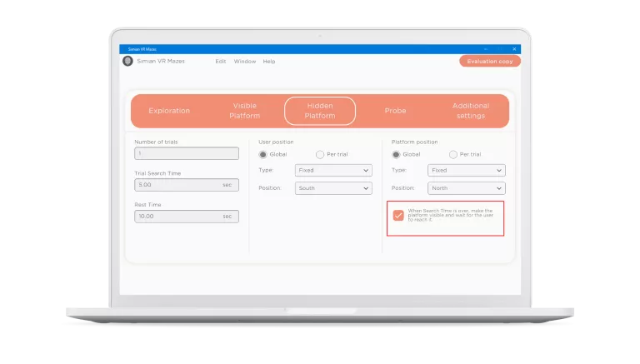Image resolution: width=640 pixels, height=364 pixels.
Task: Minimize the application window
Action: [x=486, y=49]
